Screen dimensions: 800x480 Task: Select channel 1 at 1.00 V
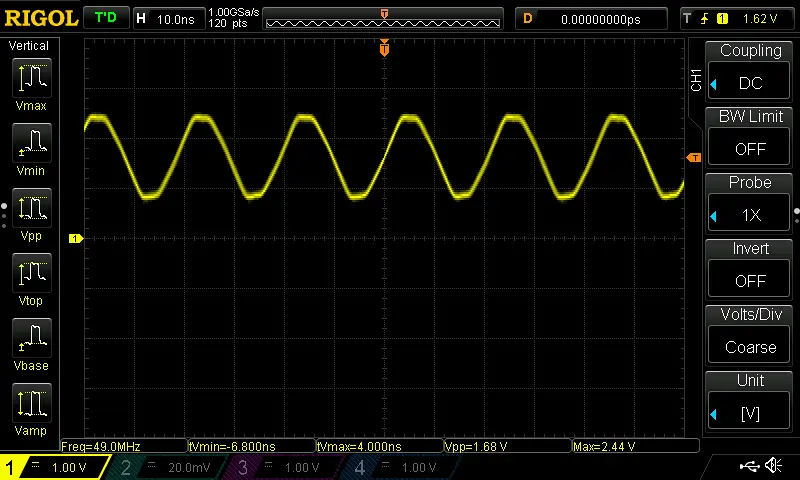point(54,467)
